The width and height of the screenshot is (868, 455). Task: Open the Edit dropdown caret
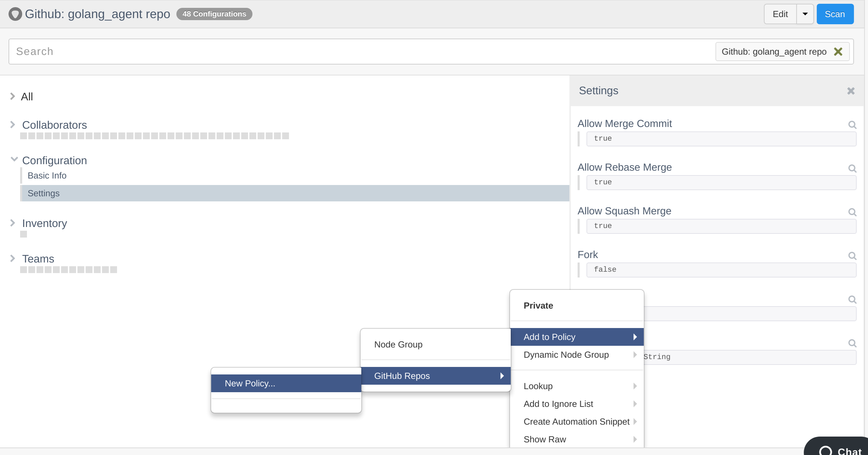(x=805, y=14)
